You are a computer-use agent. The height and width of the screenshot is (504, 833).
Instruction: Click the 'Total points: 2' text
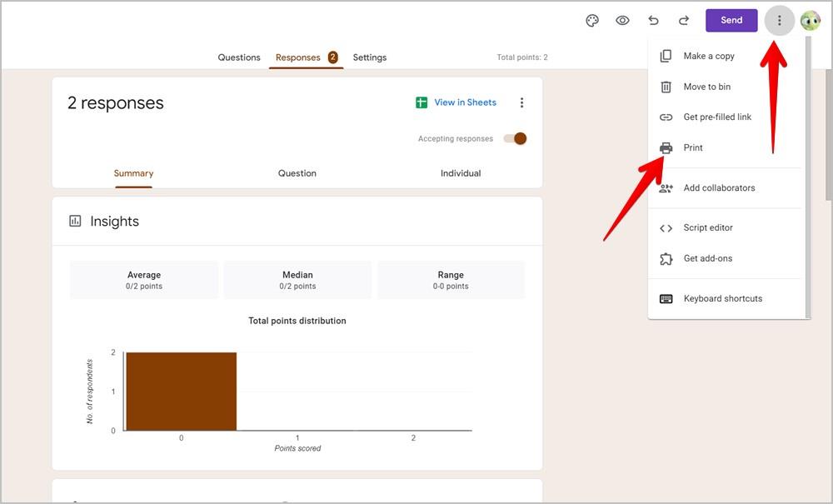(522, 57)
